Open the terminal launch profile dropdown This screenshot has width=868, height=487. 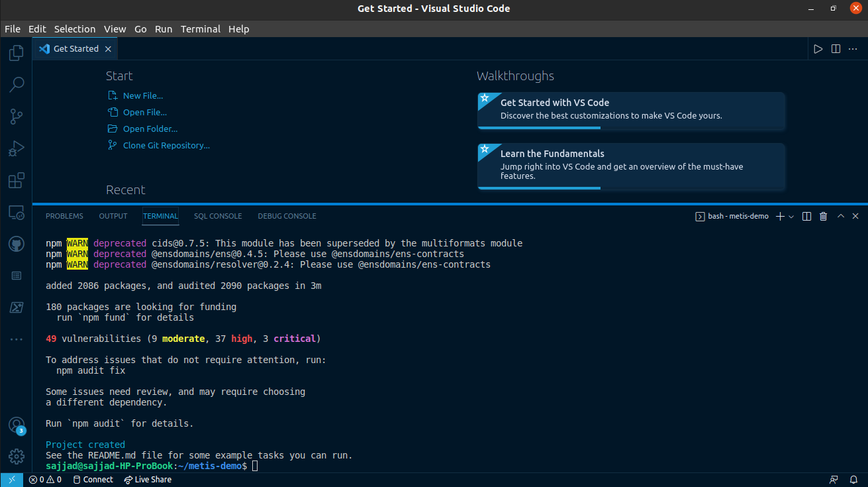pos(791,216)
